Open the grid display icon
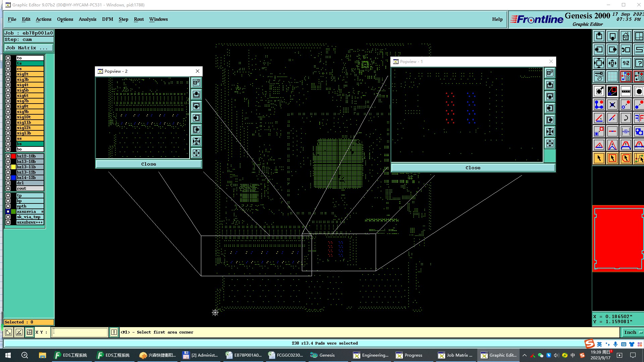644x362 pixels. click(612, 76)
